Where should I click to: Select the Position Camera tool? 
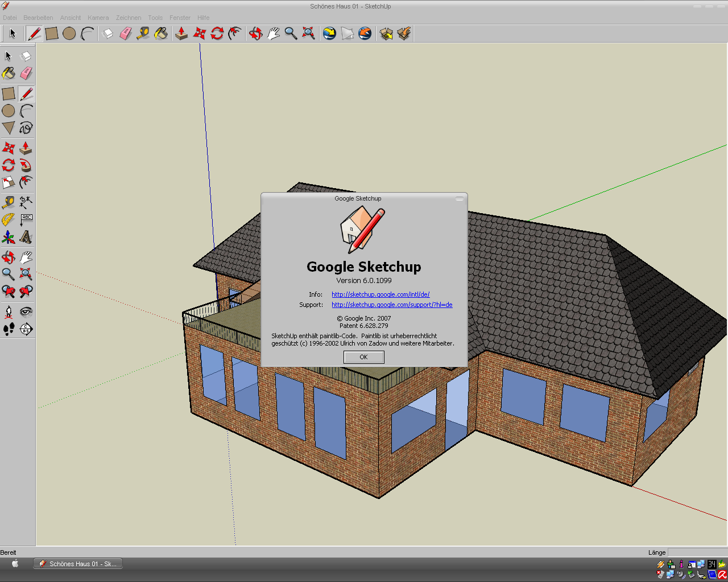[9, 311]
